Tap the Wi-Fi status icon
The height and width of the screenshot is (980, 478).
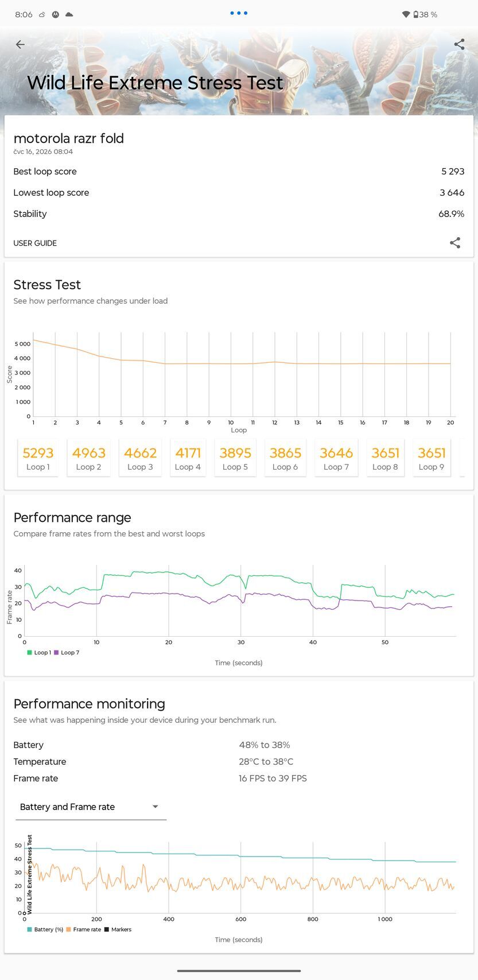[406, 14]
